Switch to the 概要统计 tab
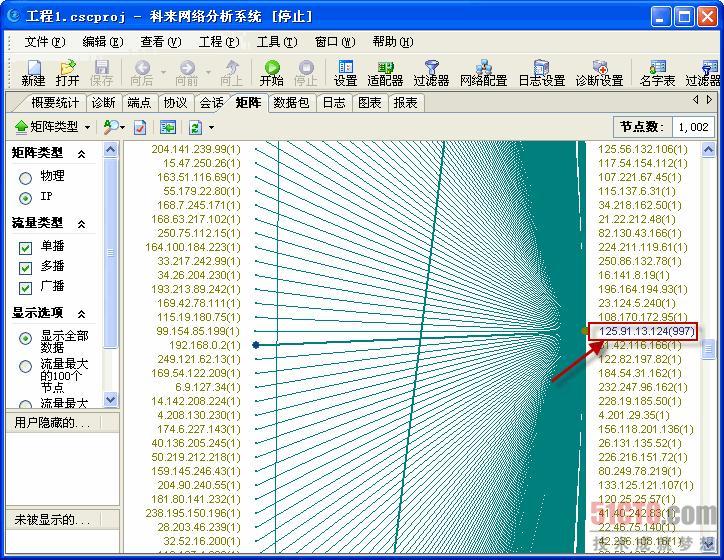 coord(55,102)
